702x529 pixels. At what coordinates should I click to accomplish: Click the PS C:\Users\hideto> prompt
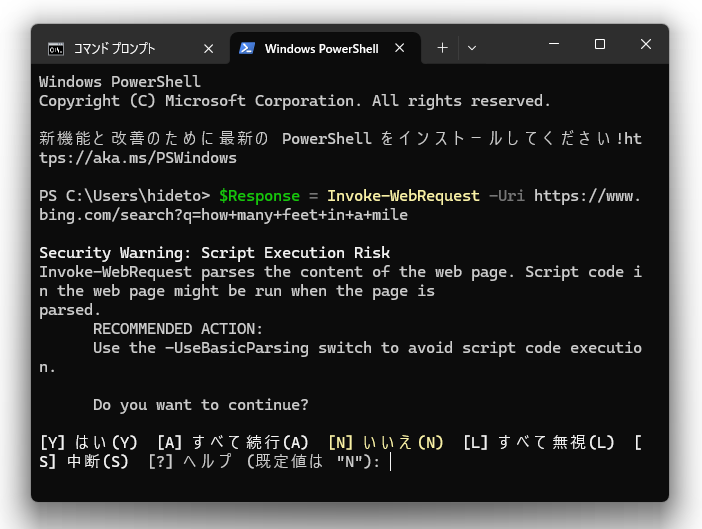pos(124,196)
